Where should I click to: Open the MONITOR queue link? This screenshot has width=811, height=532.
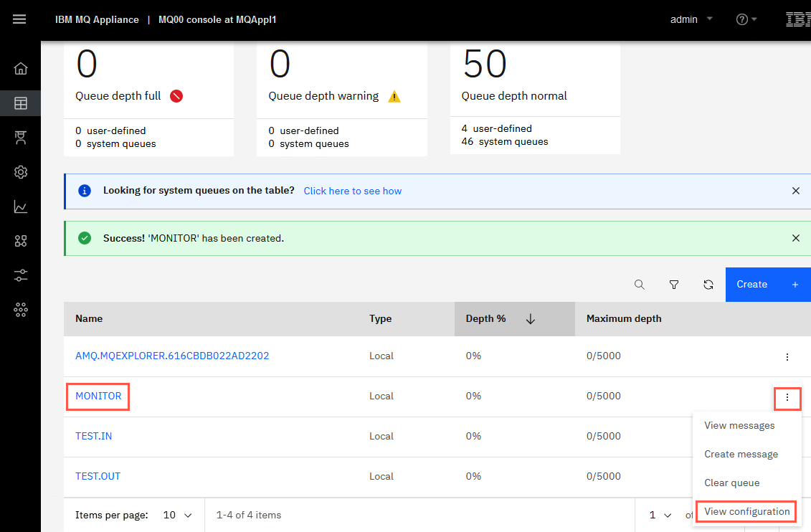click(98, 396)
